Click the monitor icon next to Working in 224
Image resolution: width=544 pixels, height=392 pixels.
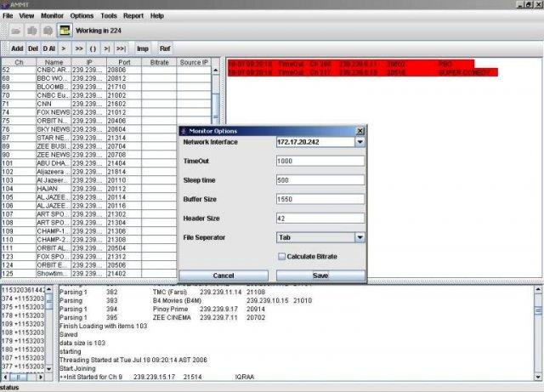(x=65, y=31)
